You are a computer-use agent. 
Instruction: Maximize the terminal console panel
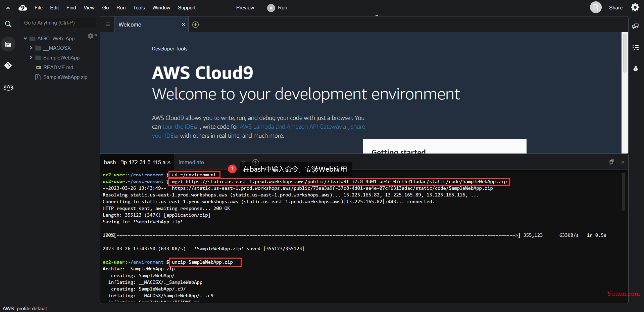tap(611, 162)
